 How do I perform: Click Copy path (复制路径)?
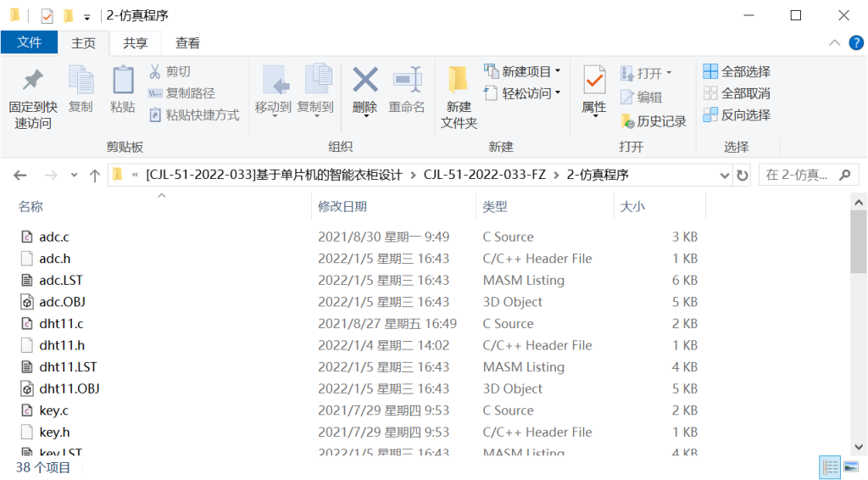pos(181,93)
